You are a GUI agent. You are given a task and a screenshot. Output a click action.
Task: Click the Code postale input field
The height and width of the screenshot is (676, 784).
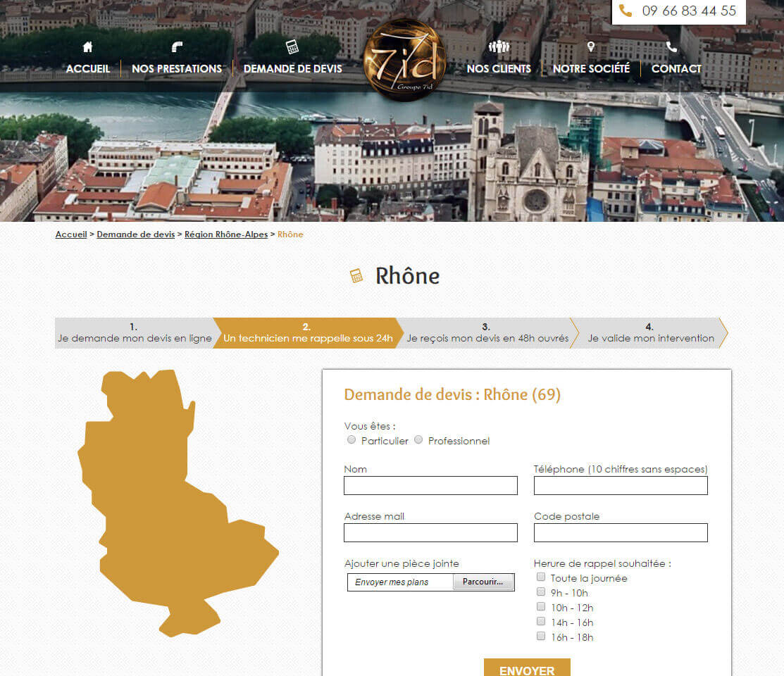click(621, 533)
